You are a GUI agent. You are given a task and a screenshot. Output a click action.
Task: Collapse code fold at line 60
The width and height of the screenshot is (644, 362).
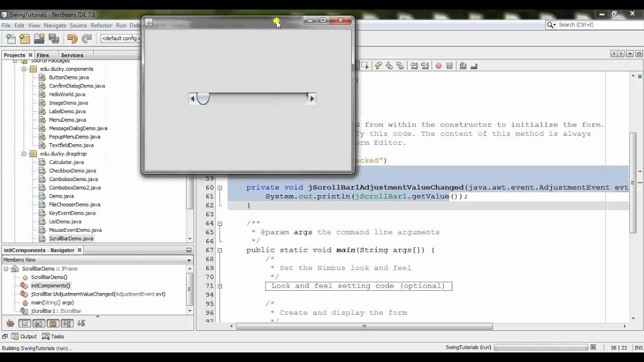[220, 188]
